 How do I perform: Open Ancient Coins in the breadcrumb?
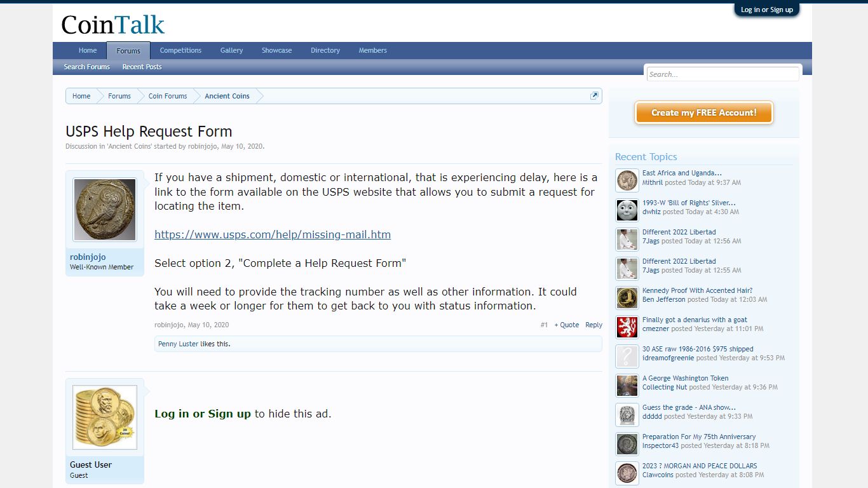point(227,96)
